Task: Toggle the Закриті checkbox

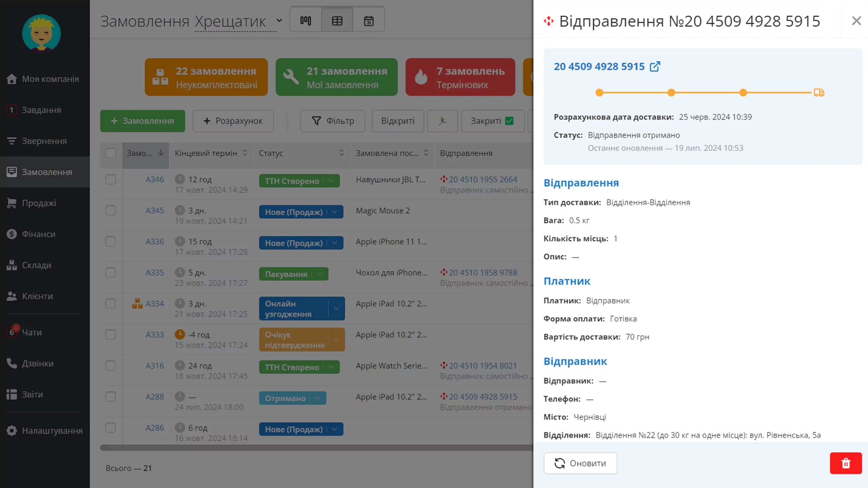Action: point(509,121)
